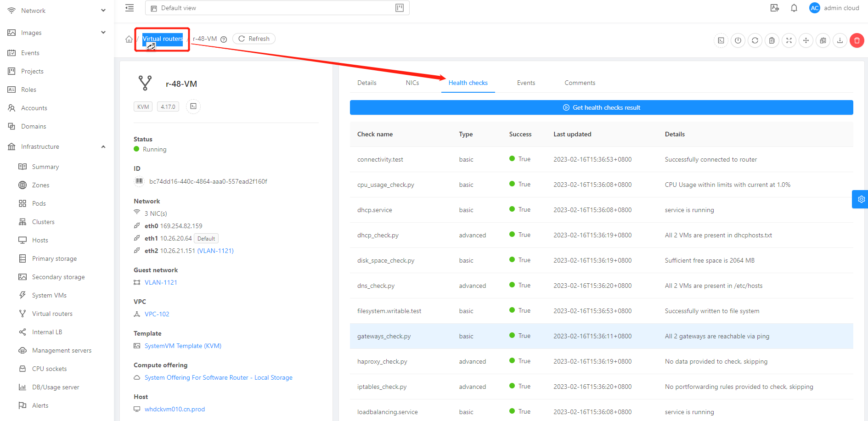Open System Offering For Software Router link
The image size is (868, 421).
(x=219, y=377)
